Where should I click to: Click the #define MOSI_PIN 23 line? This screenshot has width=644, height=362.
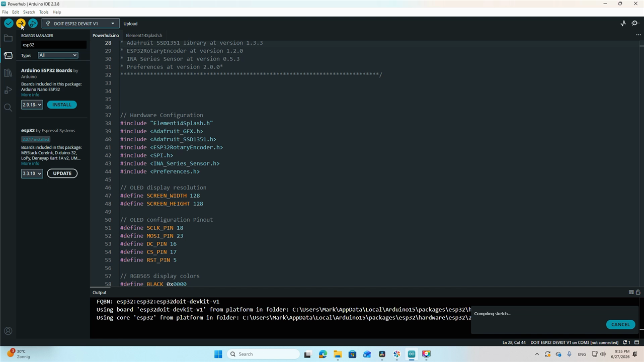[x=151, y=236]
